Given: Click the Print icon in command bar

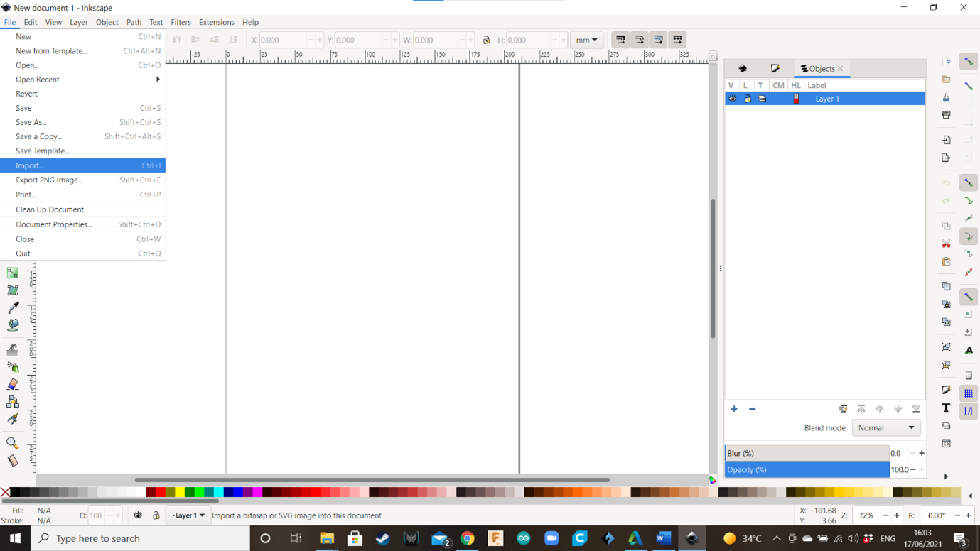Looking at the screenshot, I should click(946, 115).
